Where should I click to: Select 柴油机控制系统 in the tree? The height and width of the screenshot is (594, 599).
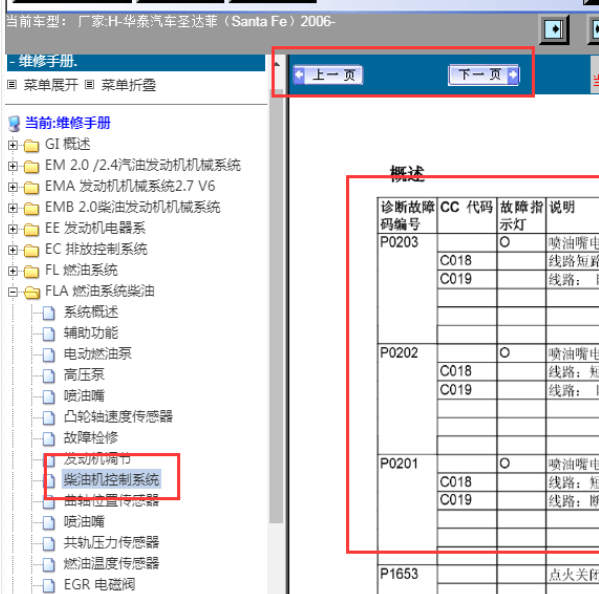click(x=111, y=480)
